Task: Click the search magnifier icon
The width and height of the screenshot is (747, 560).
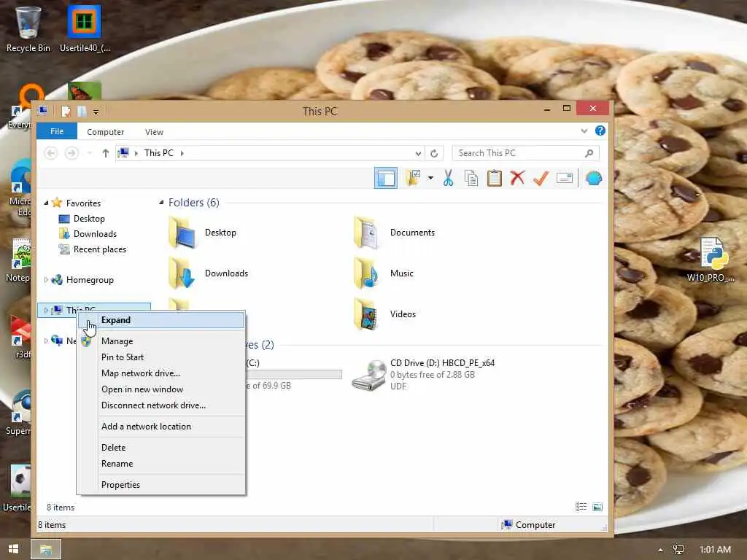Action: tap(589, 153)
